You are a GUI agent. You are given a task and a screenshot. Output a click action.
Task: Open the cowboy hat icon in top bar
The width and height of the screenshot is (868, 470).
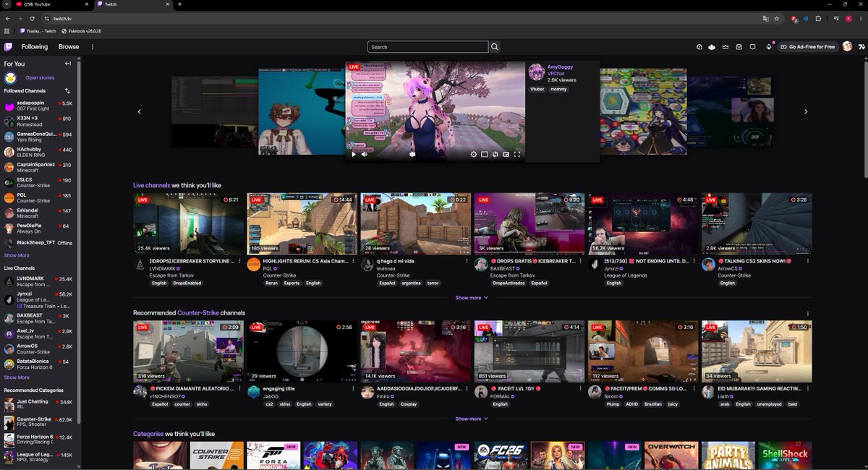coord(712,47)
